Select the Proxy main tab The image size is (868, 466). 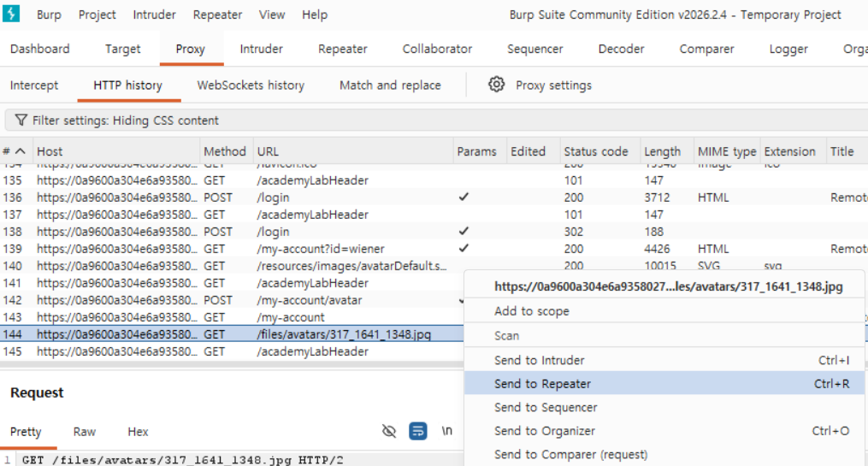(190, 49)
